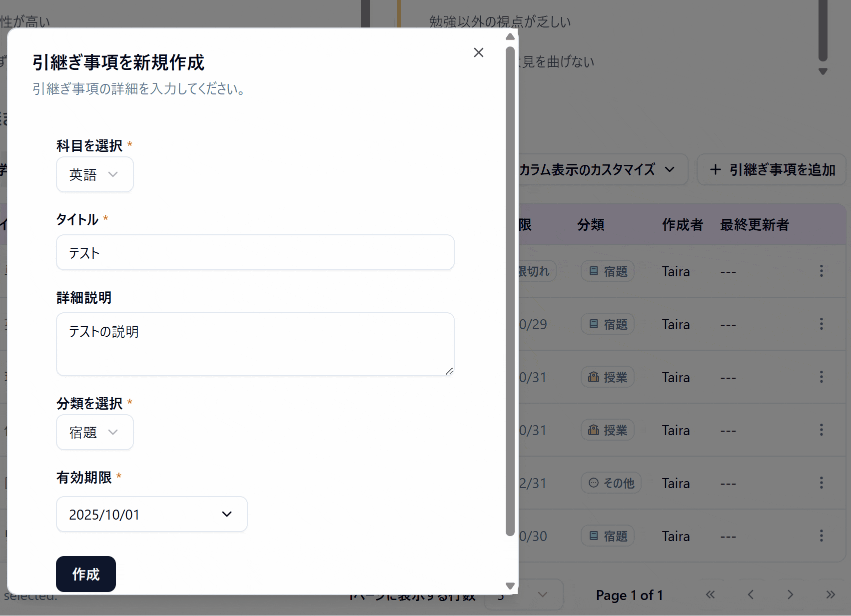The height and width of the screenshot is (616, 851).
Task: Open three-dot menu for the last 宿題 row
Action: pyautogui.click(x=821, y=536)
